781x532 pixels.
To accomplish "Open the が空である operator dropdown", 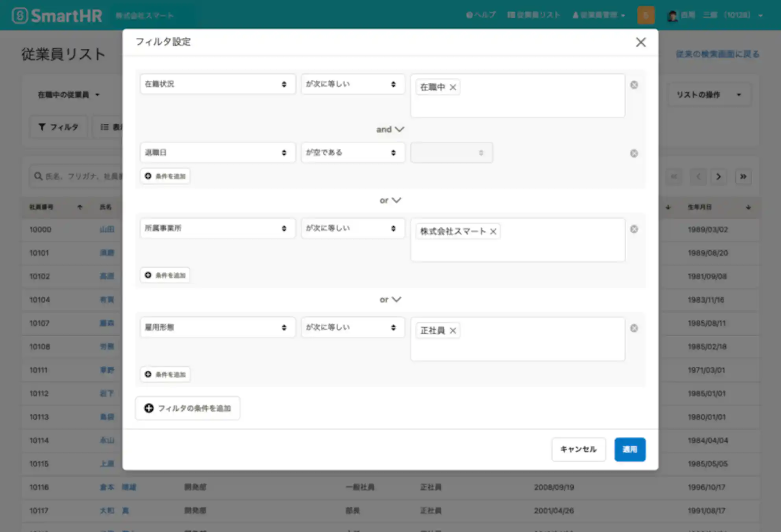I will (353, 152).
